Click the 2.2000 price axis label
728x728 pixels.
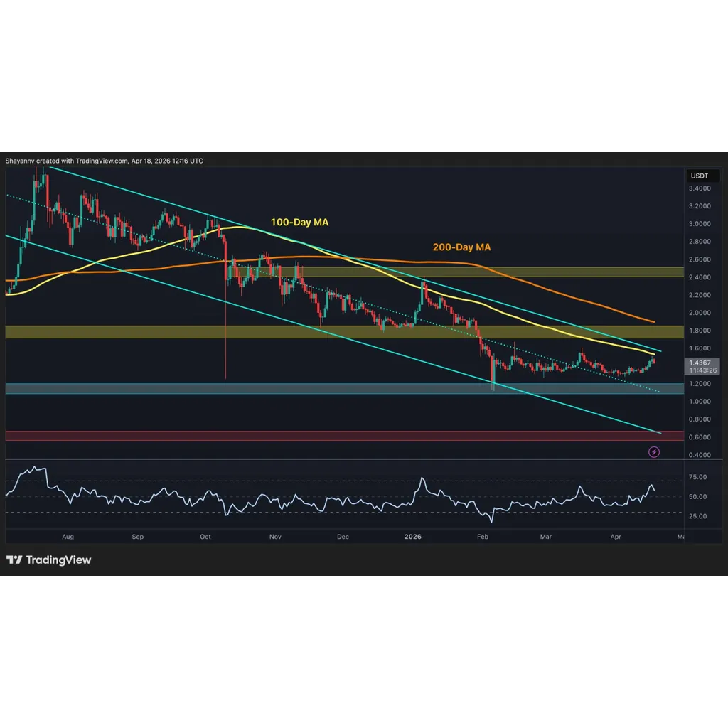tap(700, 295)
